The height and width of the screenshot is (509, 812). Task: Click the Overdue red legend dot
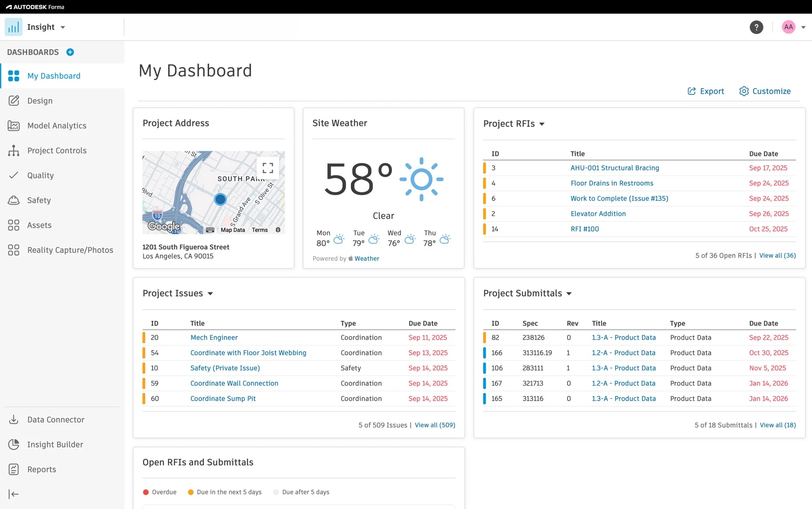pos(146,492)
